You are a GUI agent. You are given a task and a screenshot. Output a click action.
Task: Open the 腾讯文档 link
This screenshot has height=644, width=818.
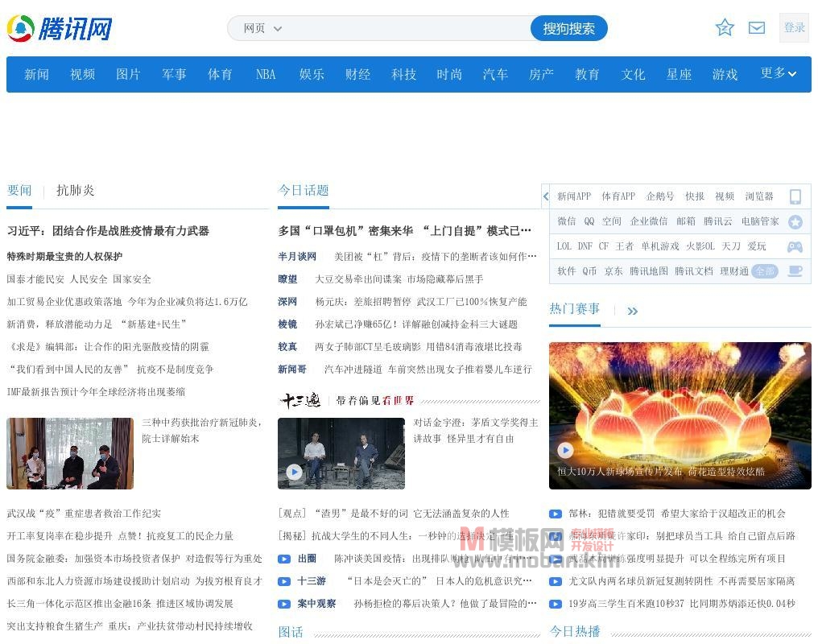click(694, 271)
